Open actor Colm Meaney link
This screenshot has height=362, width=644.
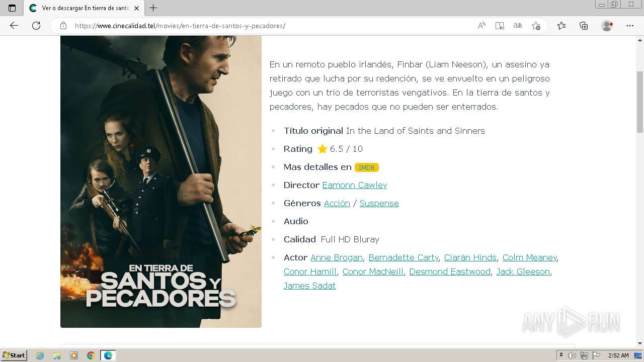tap(529, 257)
